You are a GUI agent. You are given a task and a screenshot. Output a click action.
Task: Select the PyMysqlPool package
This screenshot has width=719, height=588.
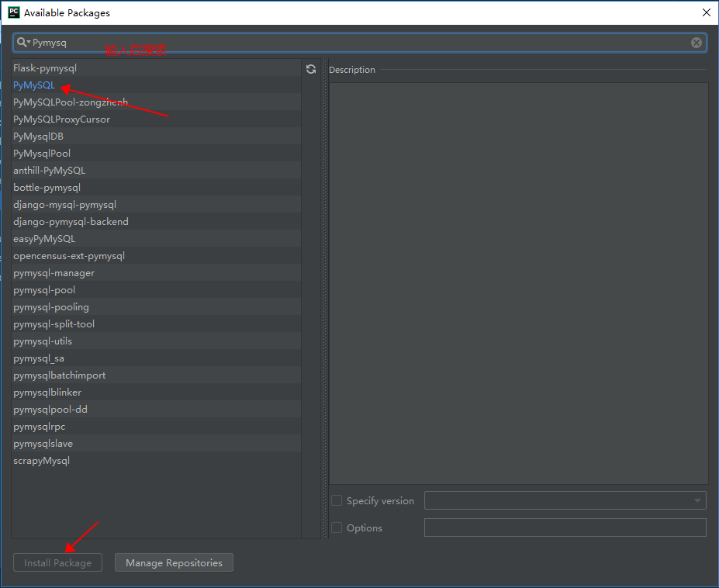pos(157,153)
